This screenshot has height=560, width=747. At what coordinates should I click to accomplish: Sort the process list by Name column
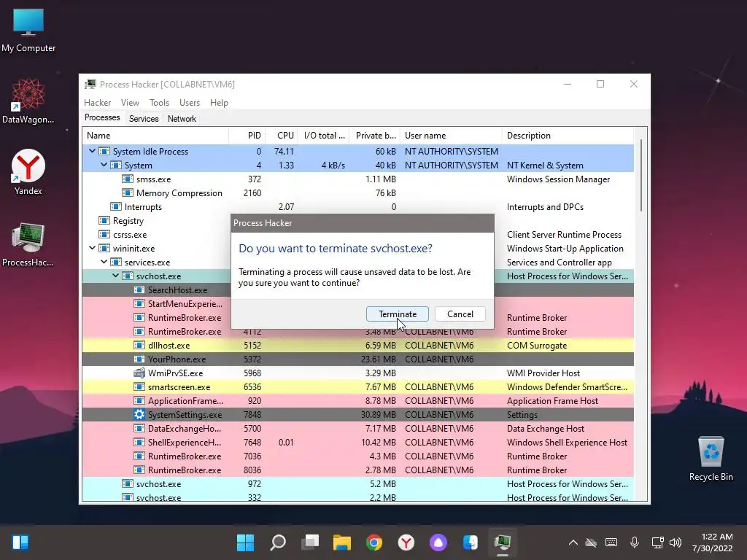pos(155,135)
